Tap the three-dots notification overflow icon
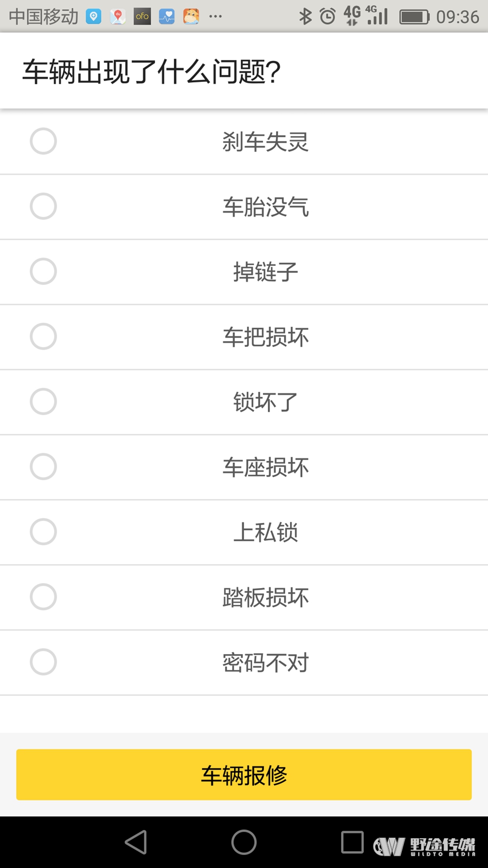488x868 pixels. pos(215,17)
